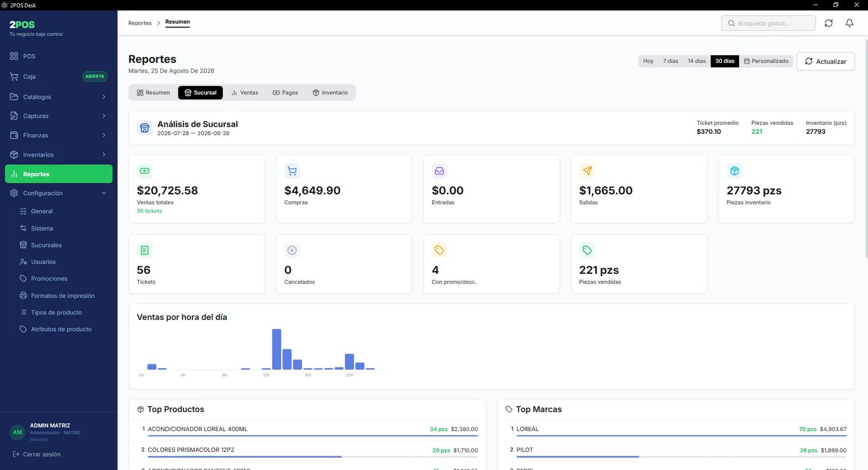
Task: Open the Pagos tab
Action: [x=285, y=93]
